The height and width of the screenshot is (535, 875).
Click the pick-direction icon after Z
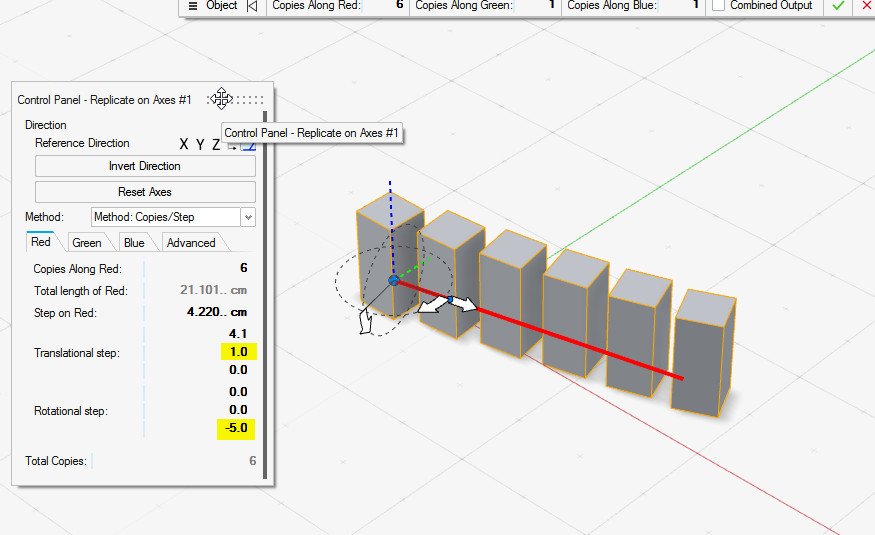click(x=232, y=147)
